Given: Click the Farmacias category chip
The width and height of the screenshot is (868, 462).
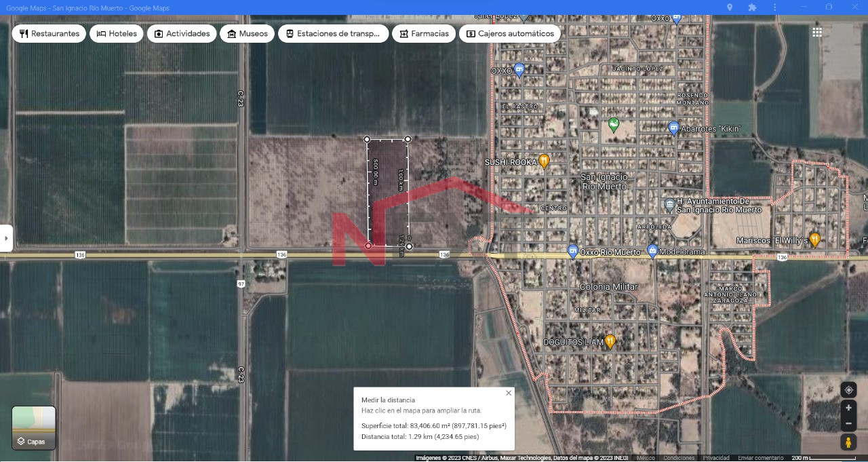Looking at the screenshot, I should tap(424, 33).
